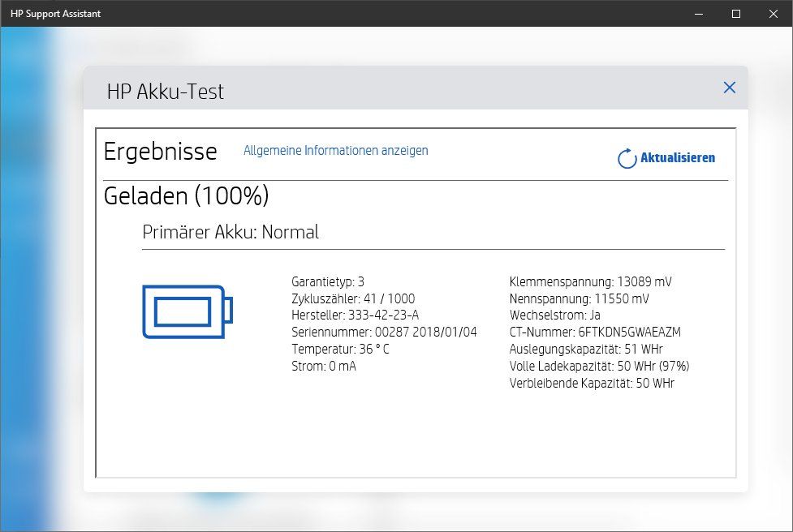Screen dimensions: 793x532
Task: Click the 'Geladen (100%)' status text
Action: point(186,195)
